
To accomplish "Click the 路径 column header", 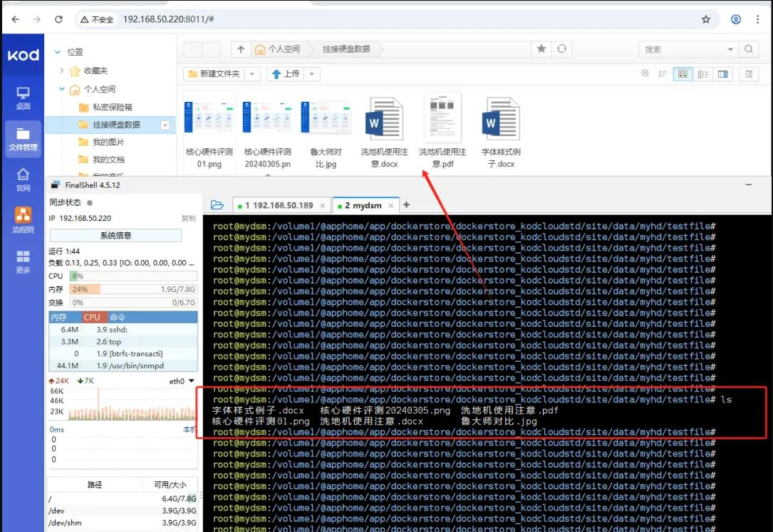I will click(x=95, y=485).
